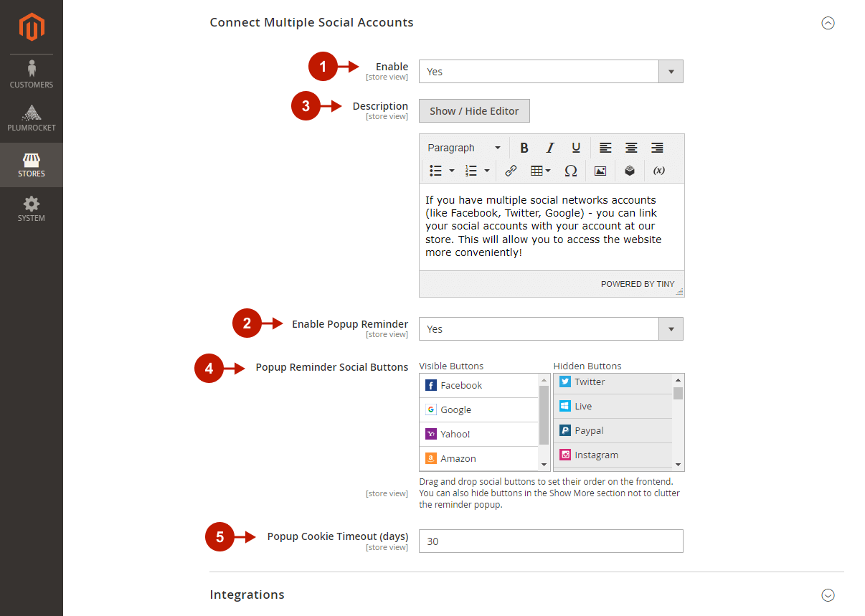Open the Paragraph format dropdown
The image size is (865, 616).
[464, 148]
